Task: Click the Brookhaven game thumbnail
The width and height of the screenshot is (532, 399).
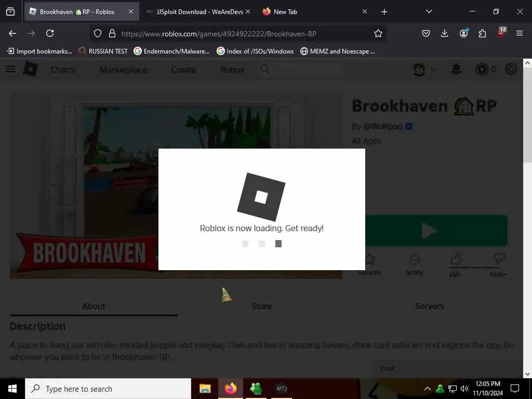Action: (x=176, y=185)
